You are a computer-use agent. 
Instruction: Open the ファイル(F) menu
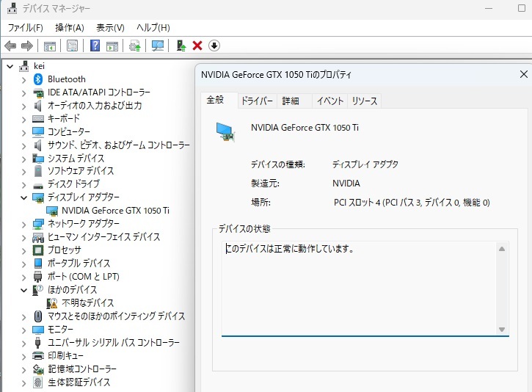tap(26, 27)
